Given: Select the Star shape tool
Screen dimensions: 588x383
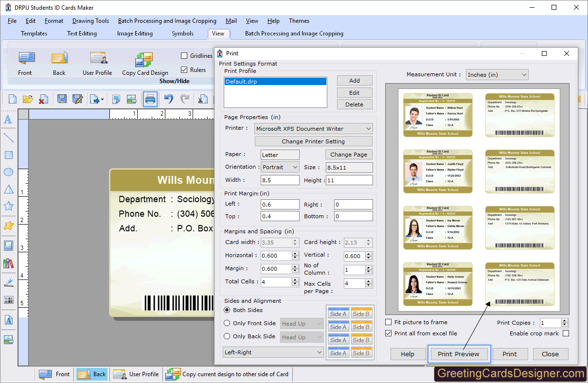Looking at the screenshot, I should [x=8, y=206].
